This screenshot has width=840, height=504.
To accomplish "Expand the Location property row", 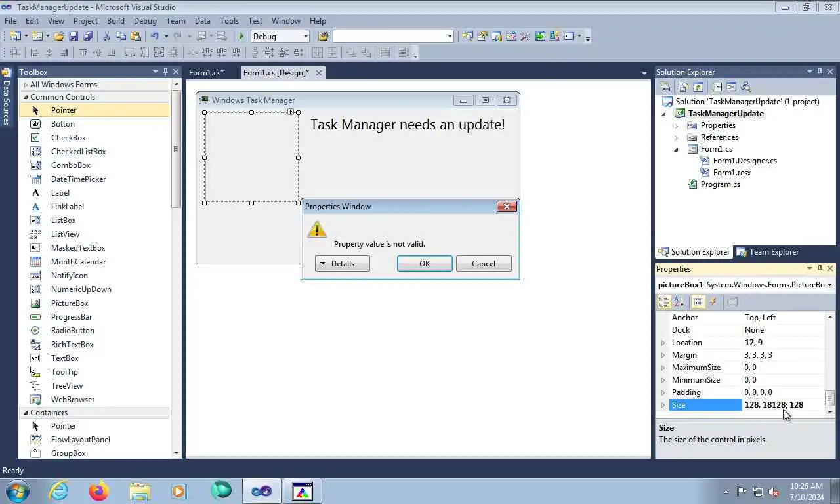I will tap(663, 343).
